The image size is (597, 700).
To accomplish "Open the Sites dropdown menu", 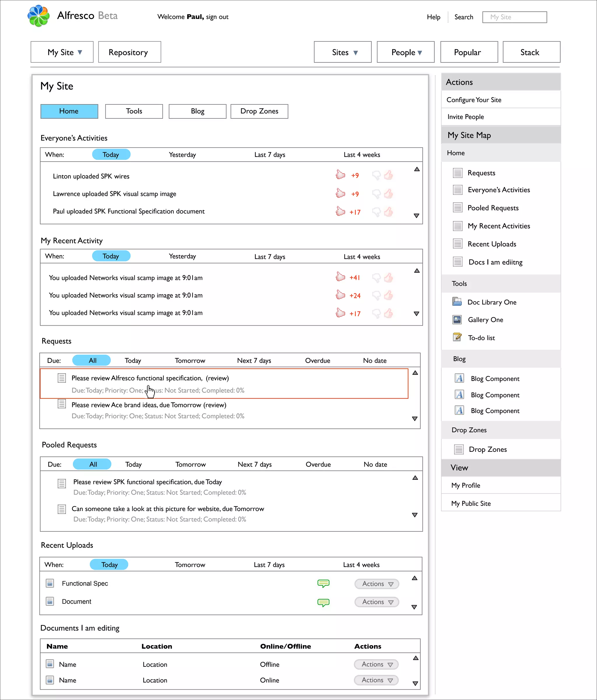I will pyautogui.click(x=343, y=52).
